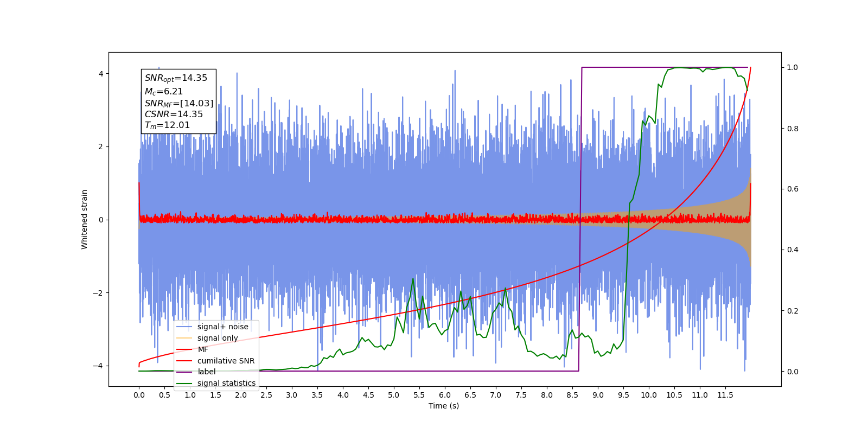Image resolution: width=868 pixels, height=434 pixels.
Task: Click the x-axis tick label 6.0
Action: (445, 395)
